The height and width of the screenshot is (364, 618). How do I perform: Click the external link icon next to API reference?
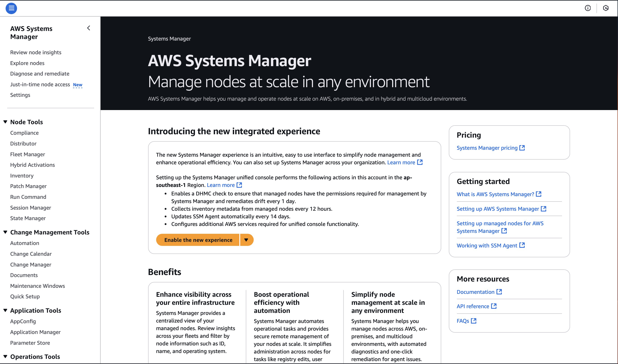point(494,306)
